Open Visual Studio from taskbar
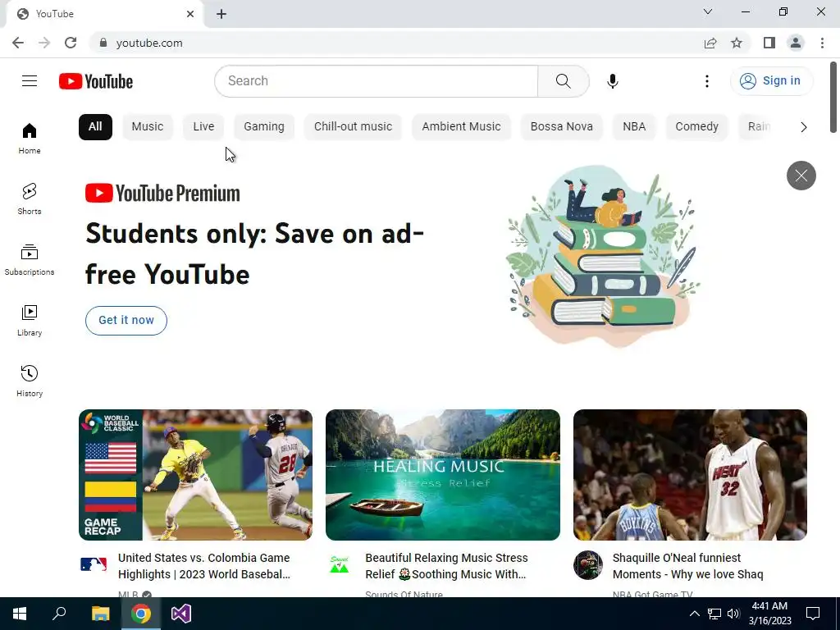This screenshot has height=630, width=840. 181,614
